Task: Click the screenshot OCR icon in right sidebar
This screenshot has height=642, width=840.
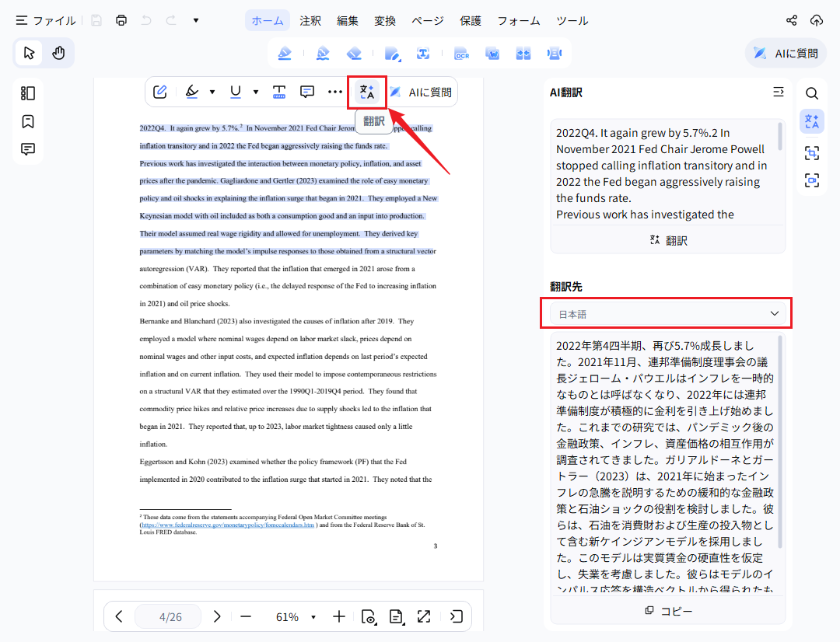Action: click(811, 180)
